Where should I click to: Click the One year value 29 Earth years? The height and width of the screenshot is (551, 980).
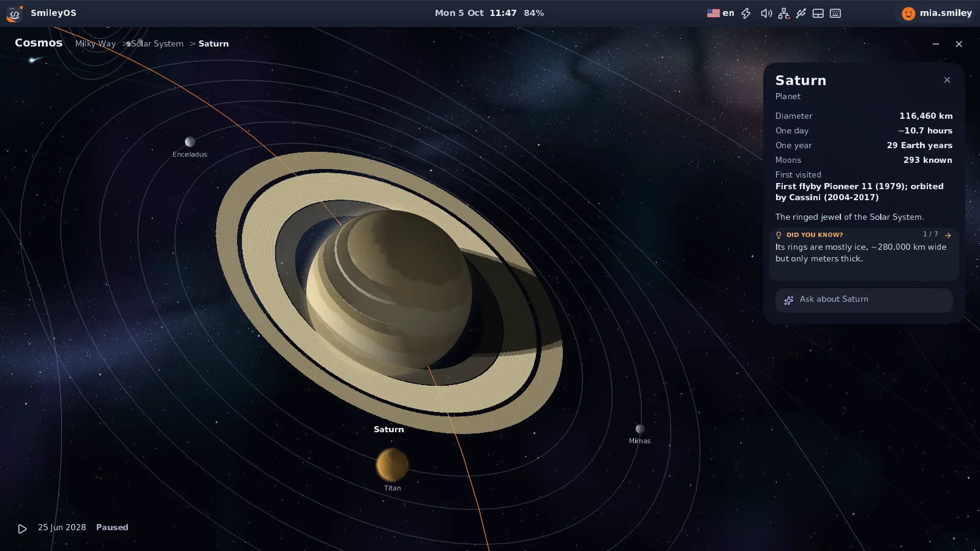[x=919, y=145]
